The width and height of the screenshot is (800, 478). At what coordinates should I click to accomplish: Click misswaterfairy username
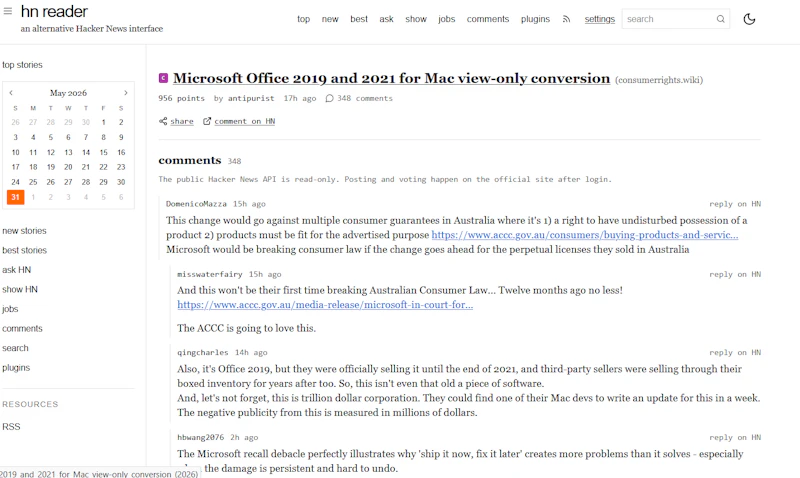pos(210,274)
